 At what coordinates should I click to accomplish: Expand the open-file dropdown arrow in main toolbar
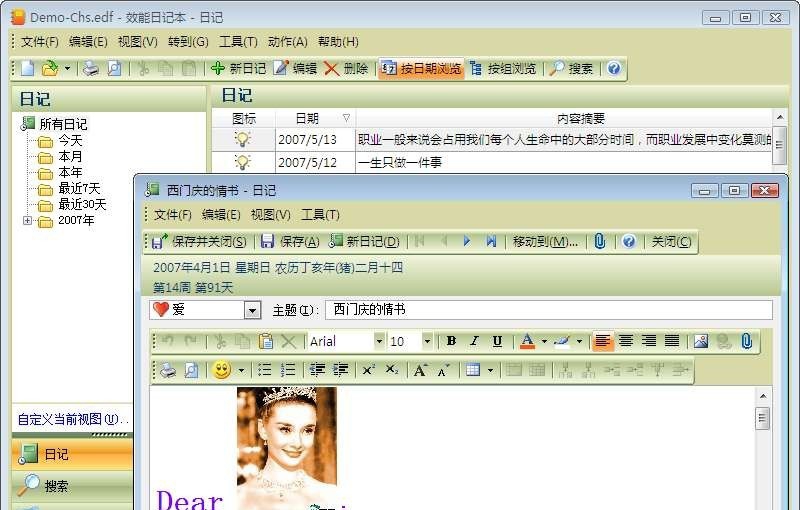click(x=67, y=68)
